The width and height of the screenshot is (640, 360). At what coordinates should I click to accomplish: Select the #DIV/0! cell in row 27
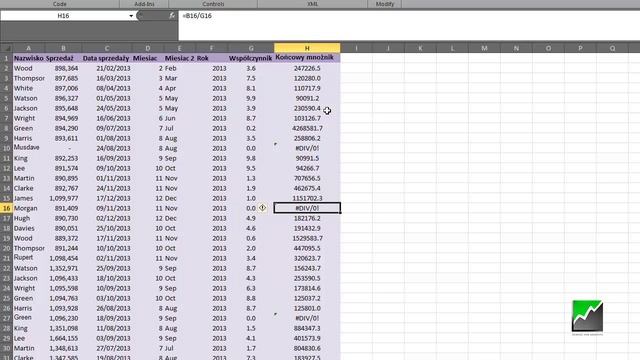click(307, 318)
